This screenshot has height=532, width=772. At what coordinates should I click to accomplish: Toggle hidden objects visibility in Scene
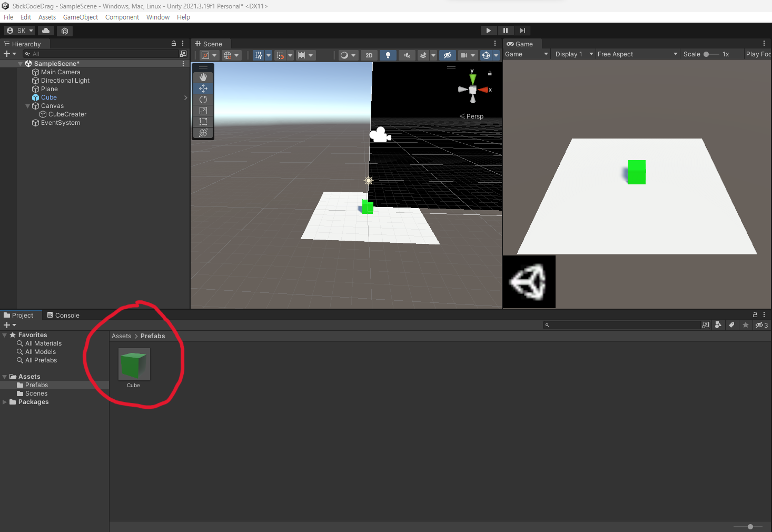tap(448, 55)
